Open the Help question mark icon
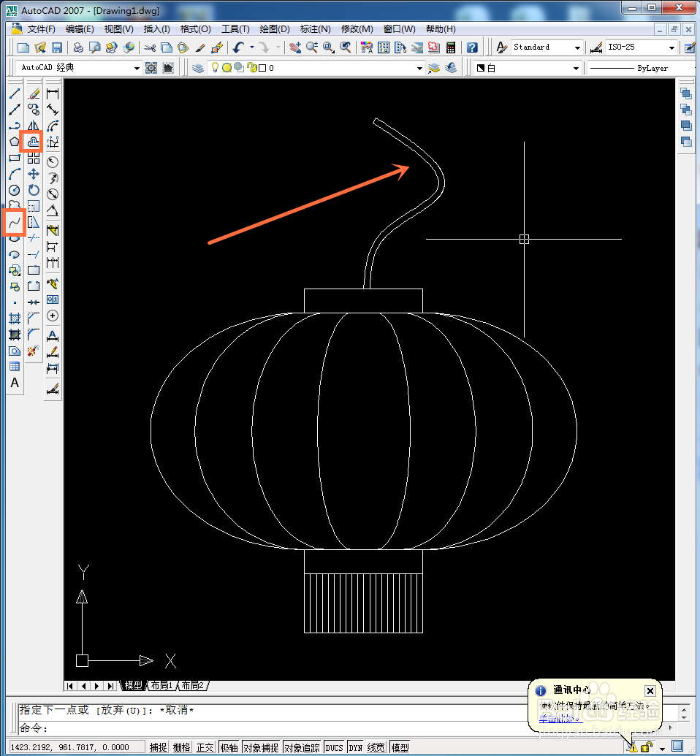 pyautogui.click(x=472, y=47)
